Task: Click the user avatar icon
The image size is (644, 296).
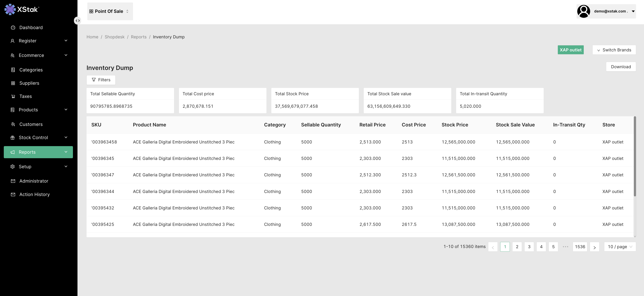Action: [x=584, y=11]
